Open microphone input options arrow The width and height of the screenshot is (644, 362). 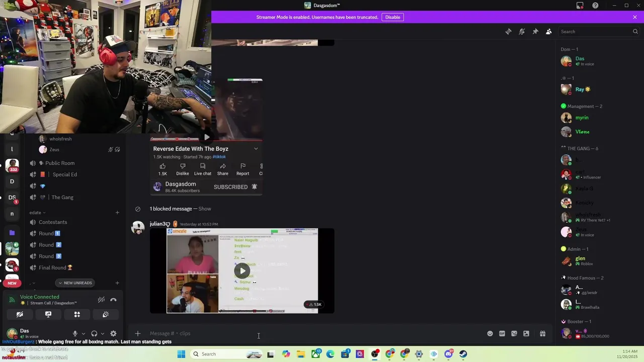point(83,333)
